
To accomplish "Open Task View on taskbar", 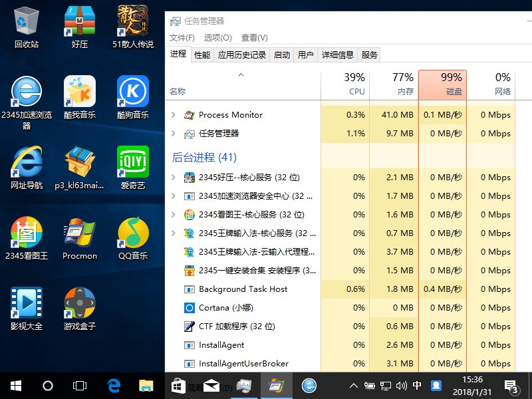I will click(80, 386).
